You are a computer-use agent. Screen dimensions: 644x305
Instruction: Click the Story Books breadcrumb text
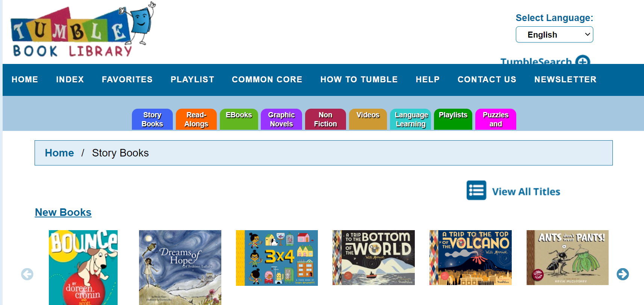click(120, 153)
